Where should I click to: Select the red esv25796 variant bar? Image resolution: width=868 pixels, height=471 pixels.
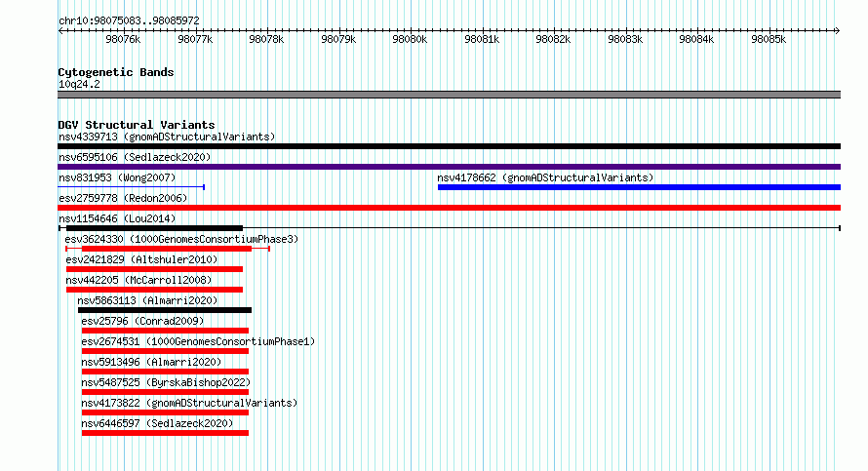coord(165,331)
